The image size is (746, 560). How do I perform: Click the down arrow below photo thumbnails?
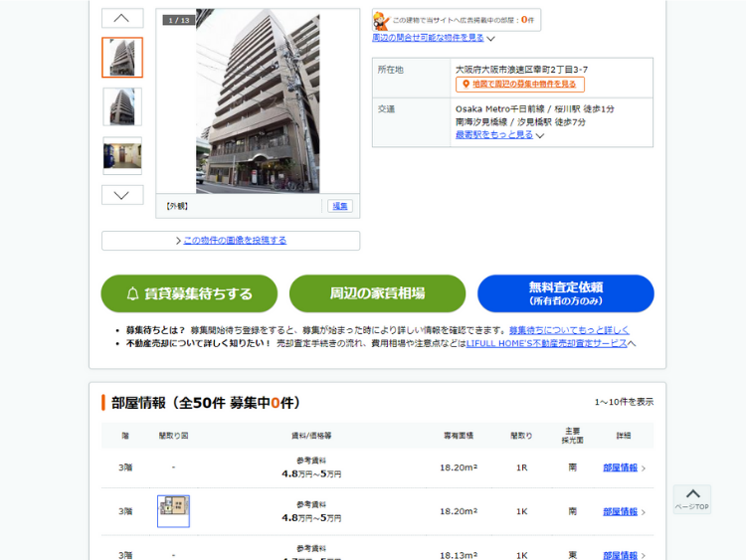(x=122, y=195)
